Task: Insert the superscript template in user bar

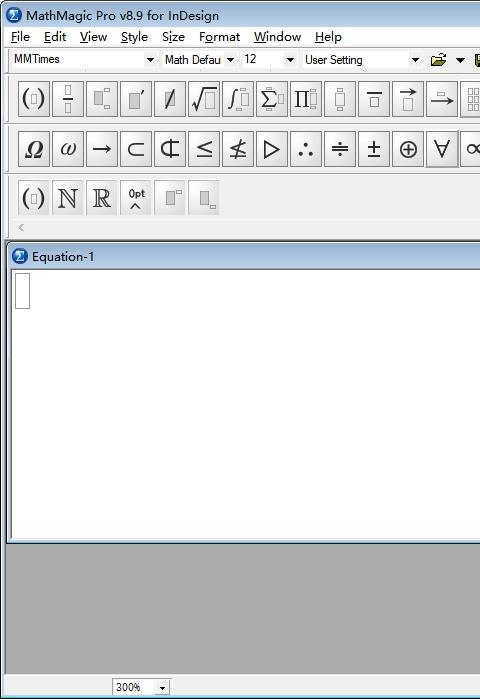Action: [170, 198]
